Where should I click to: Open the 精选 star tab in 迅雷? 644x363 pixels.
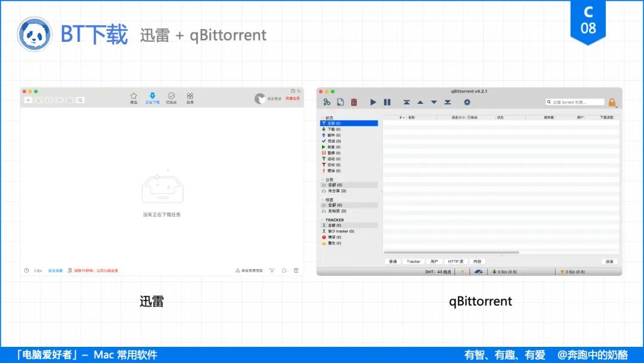click(134, 99)
